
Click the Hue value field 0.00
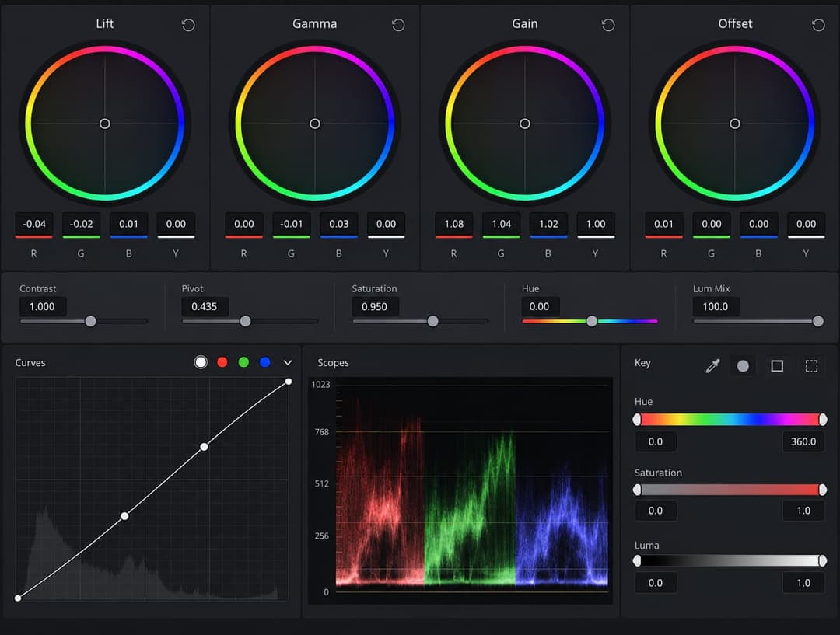[540, 307]
